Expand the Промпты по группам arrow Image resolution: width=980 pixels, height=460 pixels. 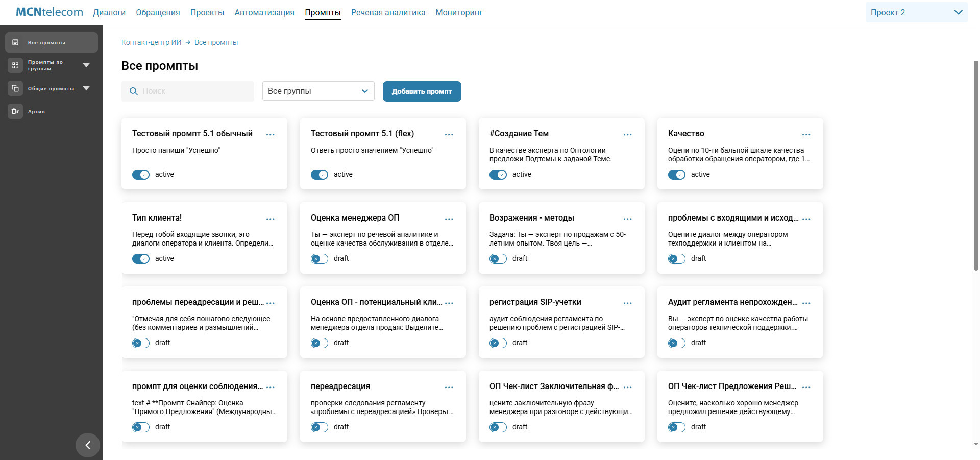coord(86,65)
